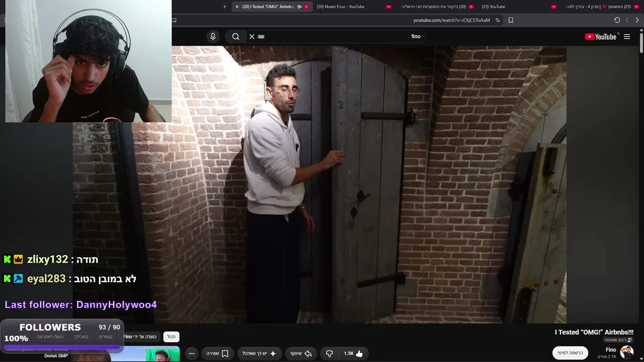The width and height of the screenshot is (644, 362).
Task: Open the auto-dubbed 'דיבוב אוטומטי' badge
Action: (x=618, y=340)
